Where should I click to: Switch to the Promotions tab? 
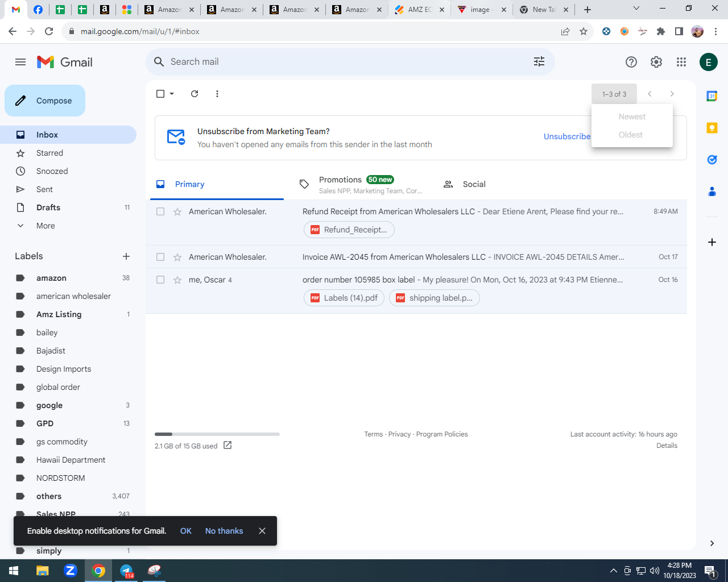(361, 184)
